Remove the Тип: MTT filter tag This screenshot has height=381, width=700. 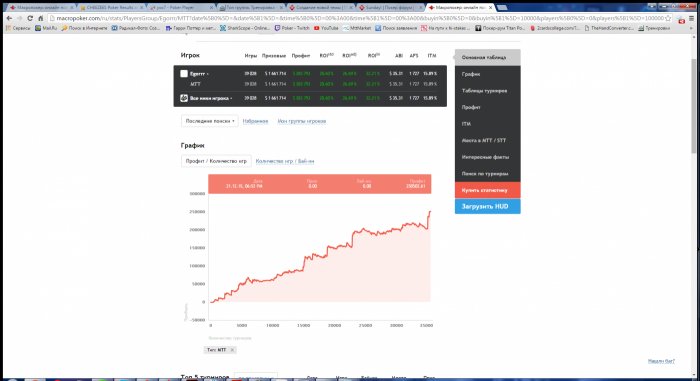[232, 350]
